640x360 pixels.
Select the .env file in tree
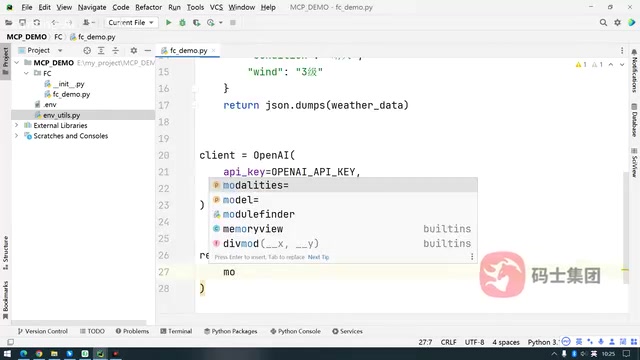[x=50, y=105]
